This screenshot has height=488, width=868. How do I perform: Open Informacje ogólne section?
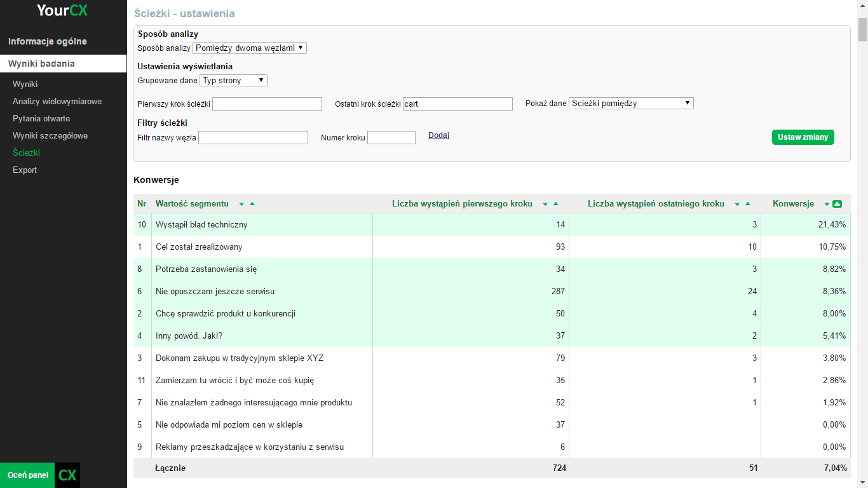tap(48, 41)
